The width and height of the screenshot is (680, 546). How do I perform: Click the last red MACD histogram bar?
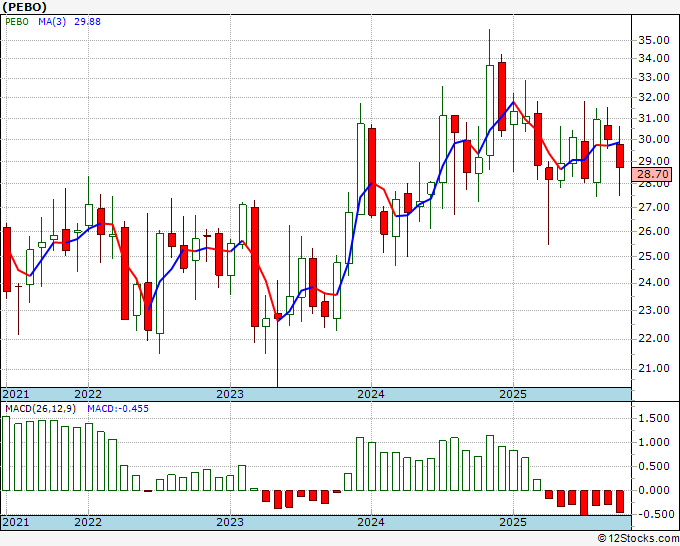pos(619,501)
